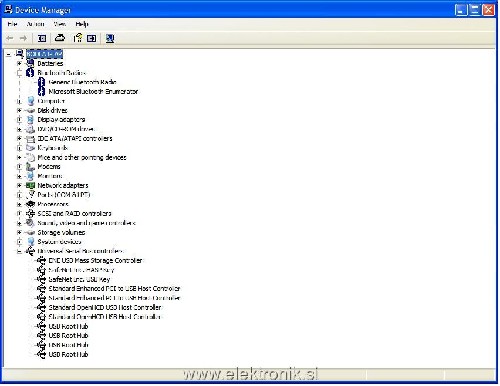Viewport: 500px width, 386px height.
Task: Click the Display adapters category icon
Action: (30, 119)
